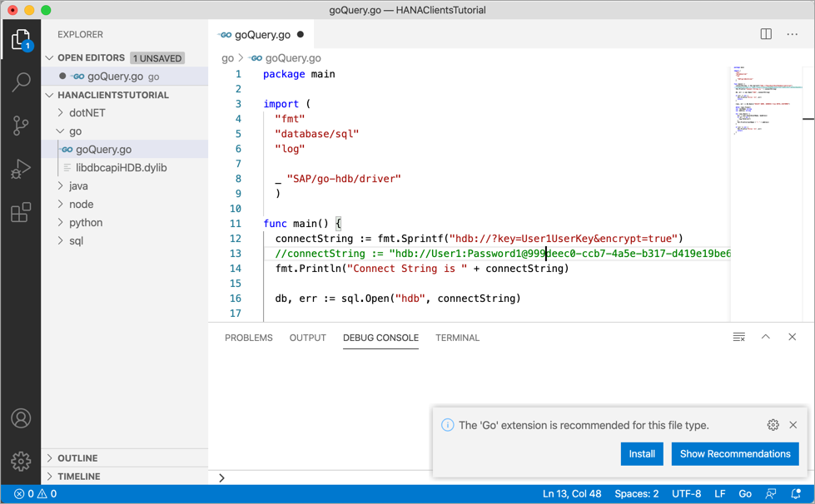Click the "SAP/go-hdb/driver" import string
Viewport: 815px width, 504px height.
[344, 179]
